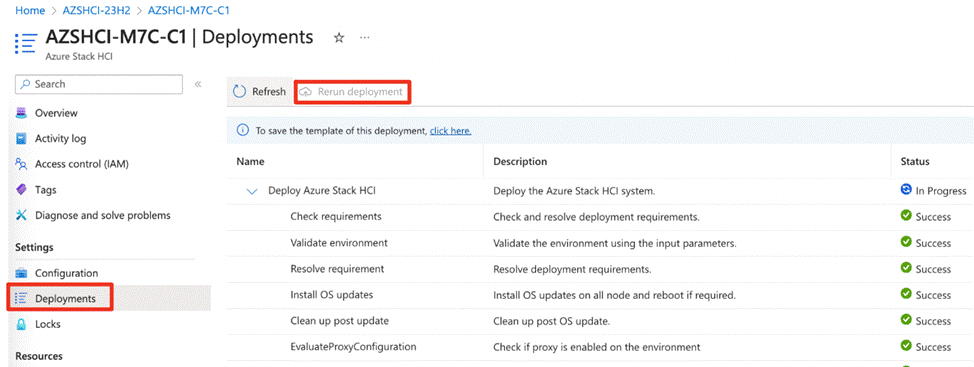
Task: Follow the 'click here' template link
Action: (450, 131)
